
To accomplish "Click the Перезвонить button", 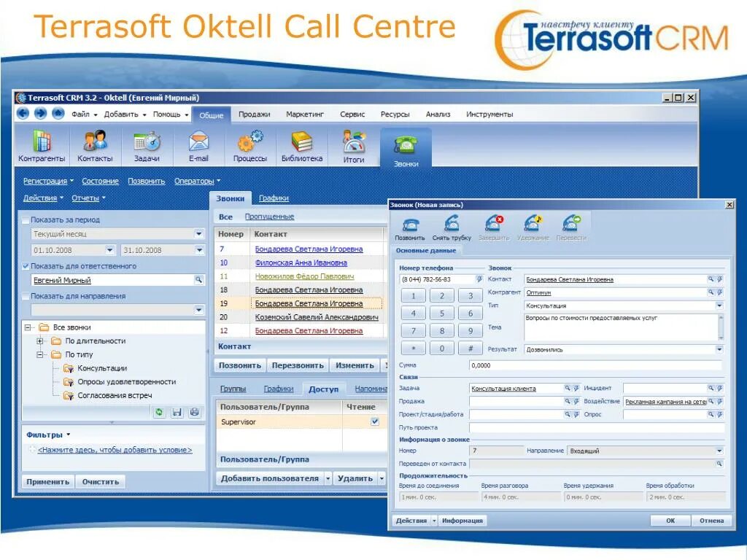I will 298,365.
